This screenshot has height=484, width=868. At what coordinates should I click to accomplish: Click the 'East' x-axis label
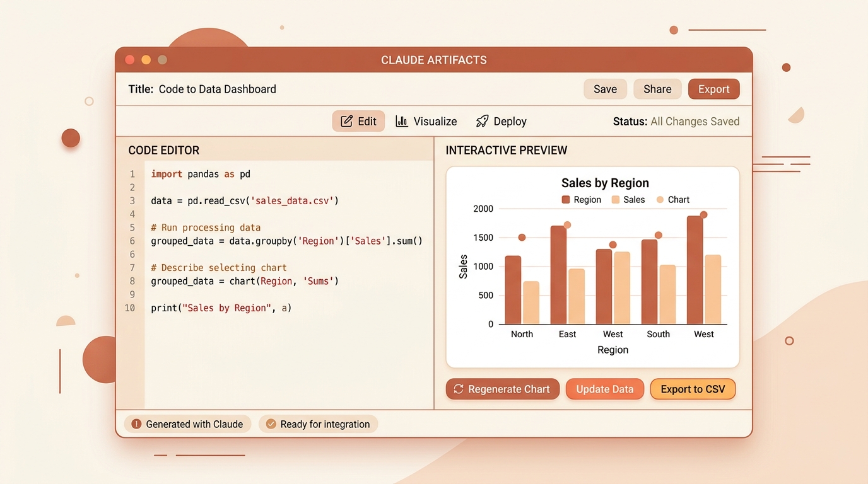pyautogui.click(x=567, y=334)
